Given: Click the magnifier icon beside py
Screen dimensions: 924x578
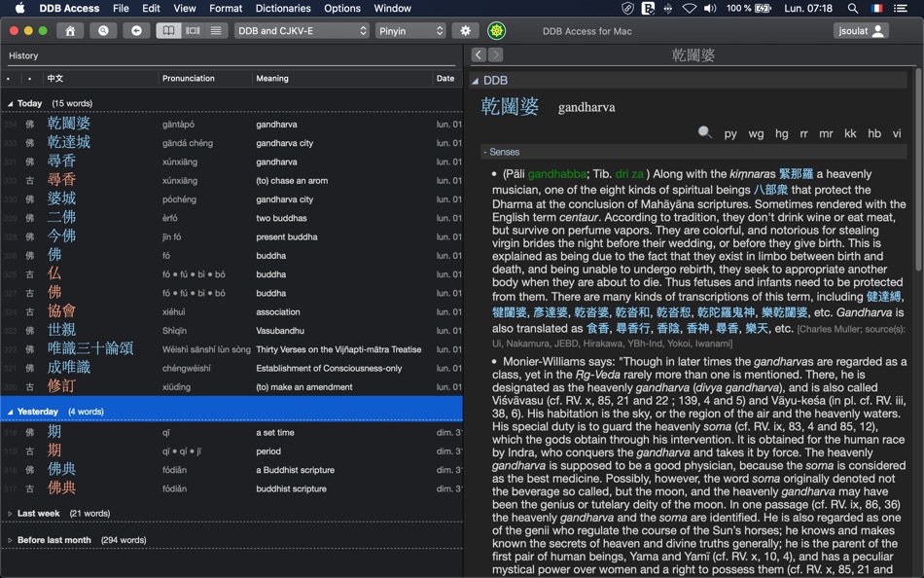Looking at the screenshot, I should (705, 132).
